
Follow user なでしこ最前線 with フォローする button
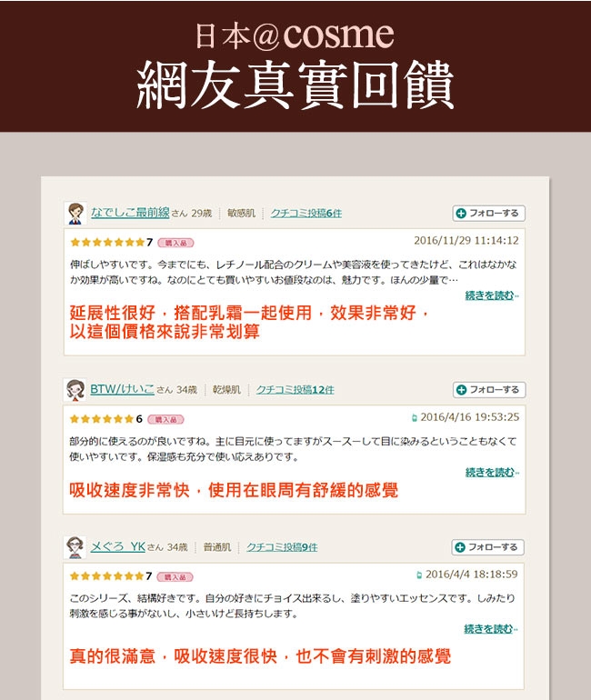click(489, 213)
